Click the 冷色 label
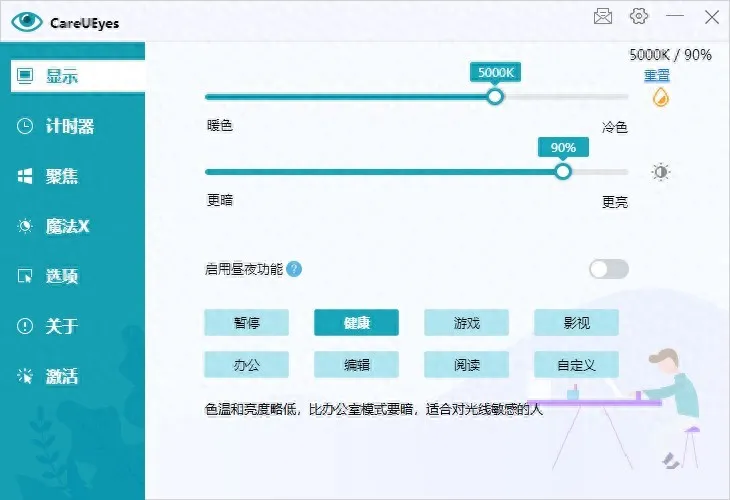730x500 pixels. 615,127
